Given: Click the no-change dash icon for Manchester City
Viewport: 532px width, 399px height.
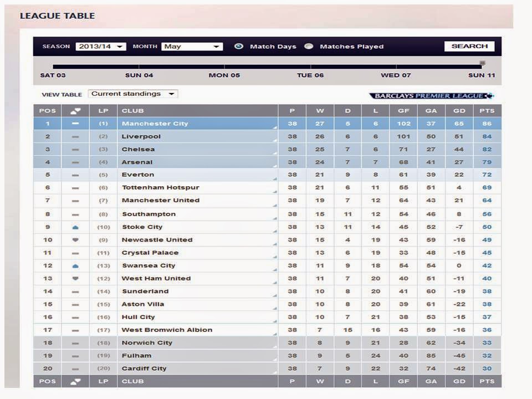Looking at the screenshot, I should click(75, 124).
